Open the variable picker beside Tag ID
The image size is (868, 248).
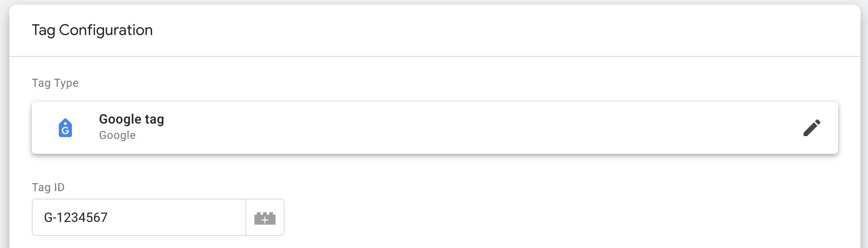[x=265, y=217]
